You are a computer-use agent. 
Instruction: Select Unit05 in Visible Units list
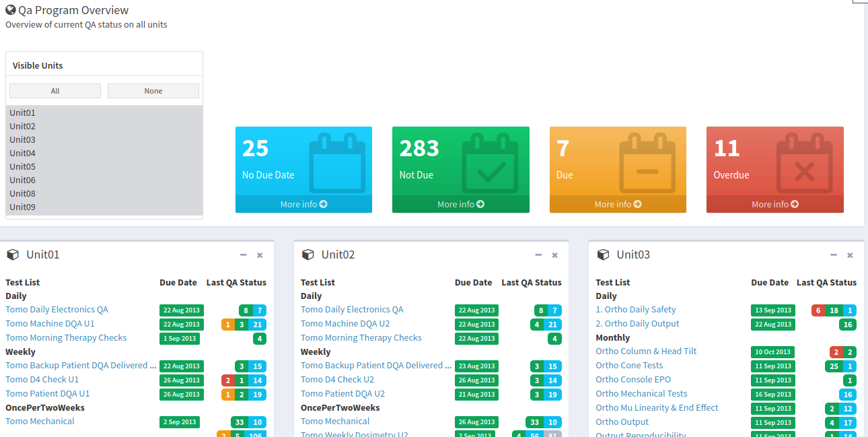click(104, 166)
